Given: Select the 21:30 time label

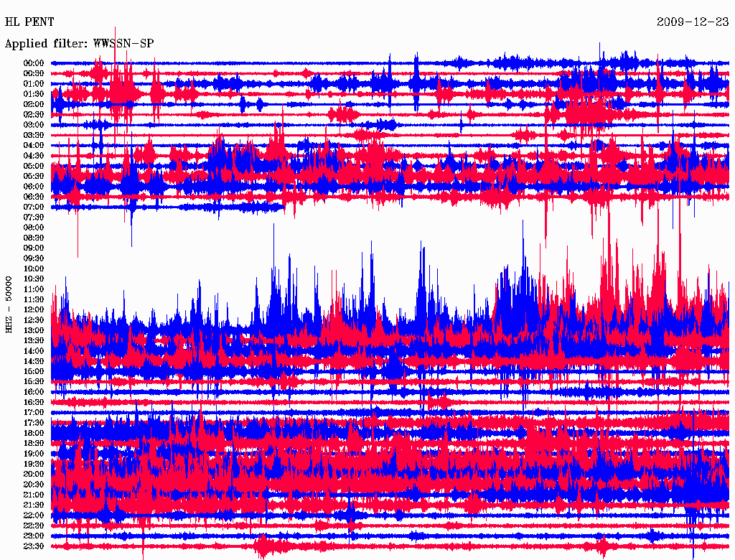Looking at the screenshot, I should [34, 505].
